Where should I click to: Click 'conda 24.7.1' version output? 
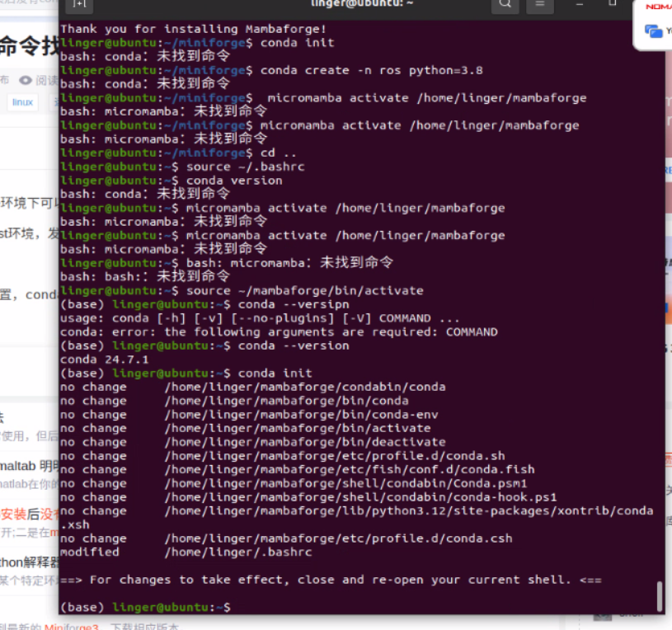(104, 360)
